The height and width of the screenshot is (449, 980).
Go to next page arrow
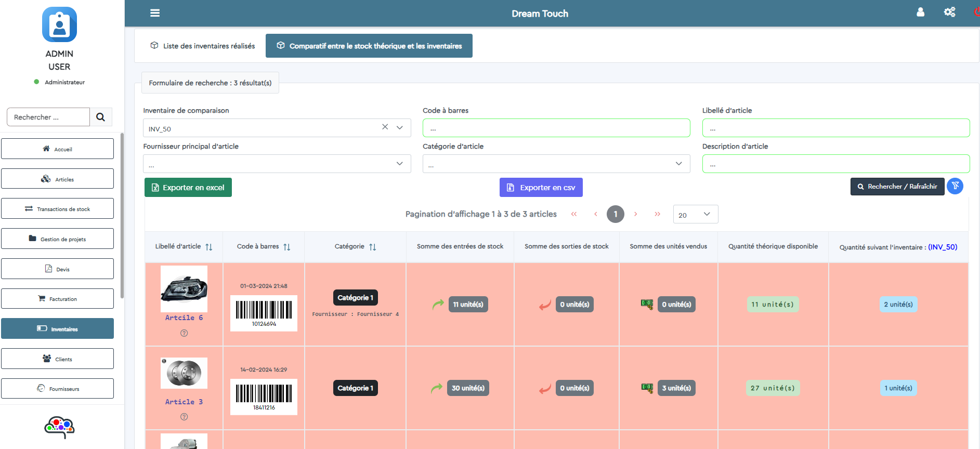pyautogui.click(x=635, y=214)
